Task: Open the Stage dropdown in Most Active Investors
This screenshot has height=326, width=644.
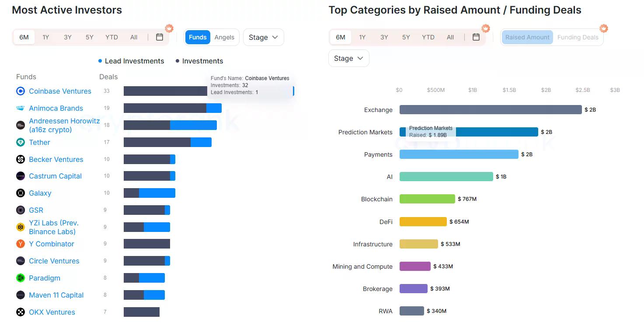Action: [263, 37]
